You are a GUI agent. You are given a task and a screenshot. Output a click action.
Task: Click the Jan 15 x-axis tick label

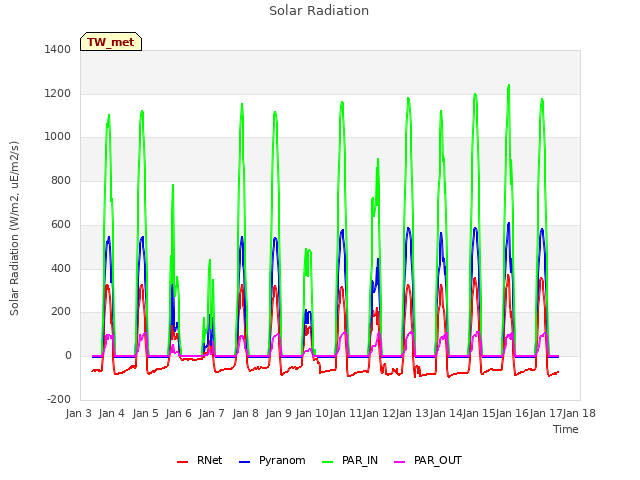[x=479, y=413]
